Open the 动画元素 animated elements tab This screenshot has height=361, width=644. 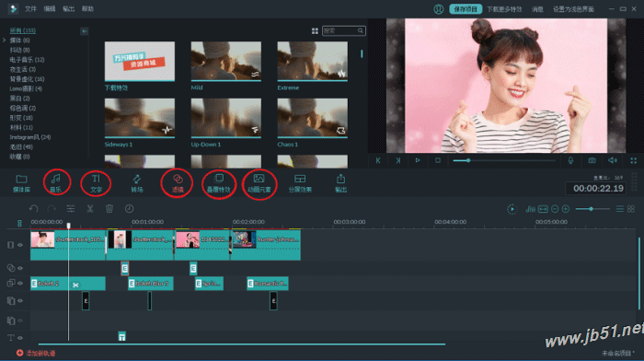(259, 183)
